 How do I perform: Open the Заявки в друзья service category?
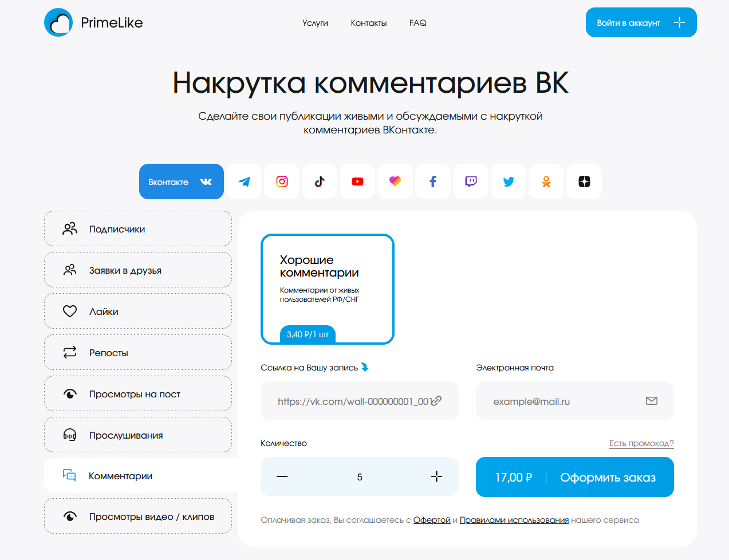pos(138,270)
